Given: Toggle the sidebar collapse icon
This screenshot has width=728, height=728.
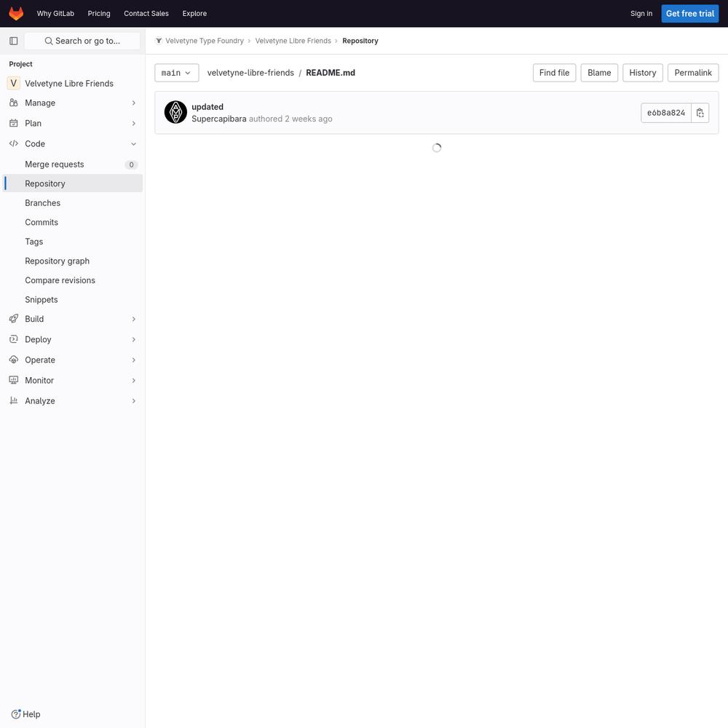Looking at the screenshot, I should tap(13, 41).
